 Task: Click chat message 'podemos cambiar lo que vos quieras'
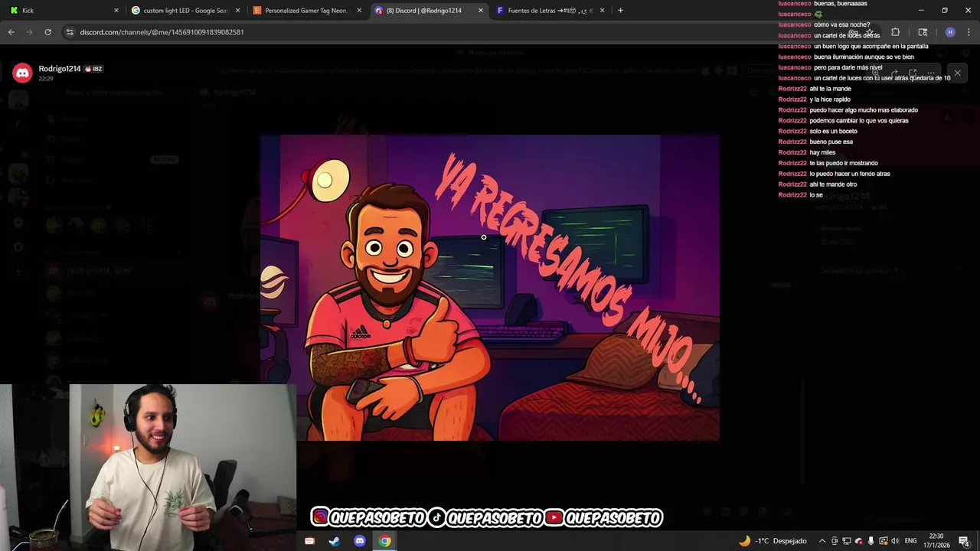[859, 120]
